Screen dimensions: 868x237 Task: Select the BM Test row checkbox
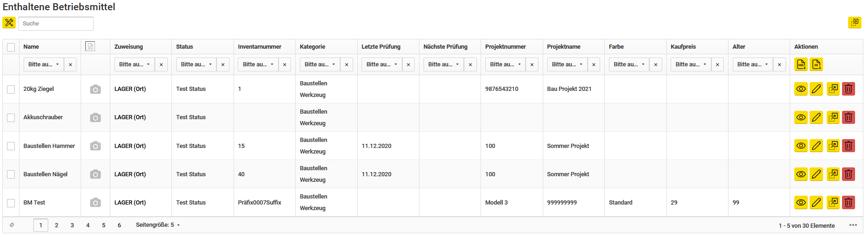(11, 203)
